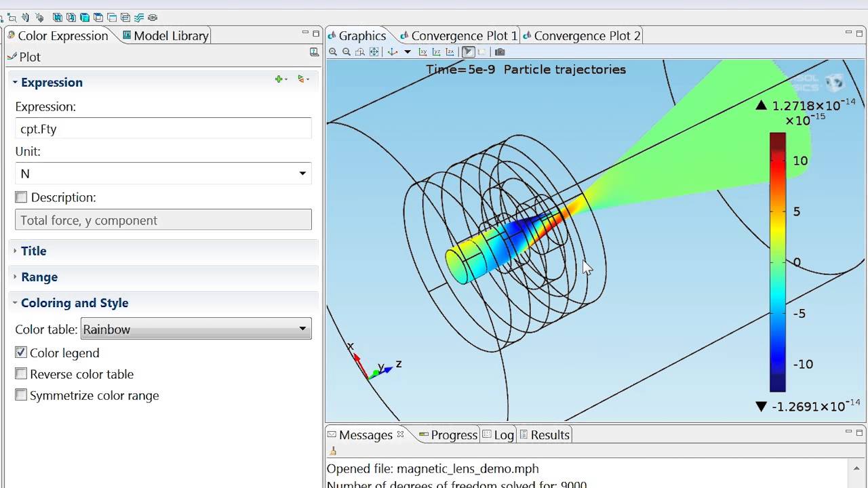Viewport: 868px width, 488px height.
Task: Click the rainbow color legend bar
Action: coord(778,262)
